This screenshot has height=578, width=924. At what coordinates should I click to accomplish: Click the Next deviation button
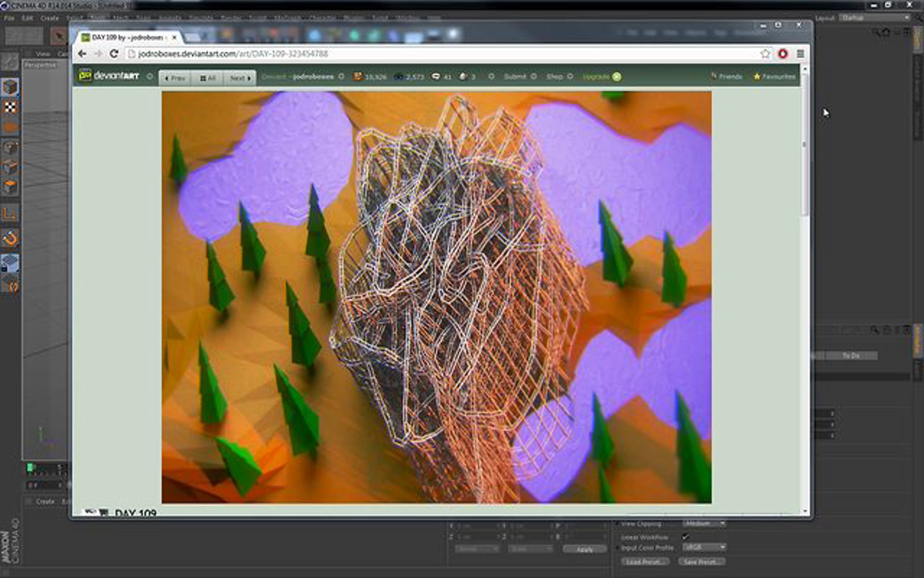pyautogui.click(x=240, y=78)
